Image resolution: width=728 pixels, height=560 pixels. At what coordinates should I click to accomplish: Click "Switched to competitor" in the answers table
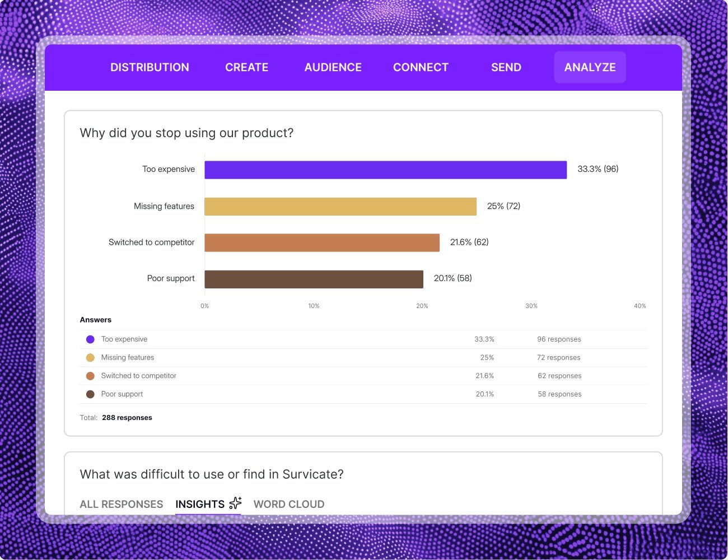click(x=139, y=376)
